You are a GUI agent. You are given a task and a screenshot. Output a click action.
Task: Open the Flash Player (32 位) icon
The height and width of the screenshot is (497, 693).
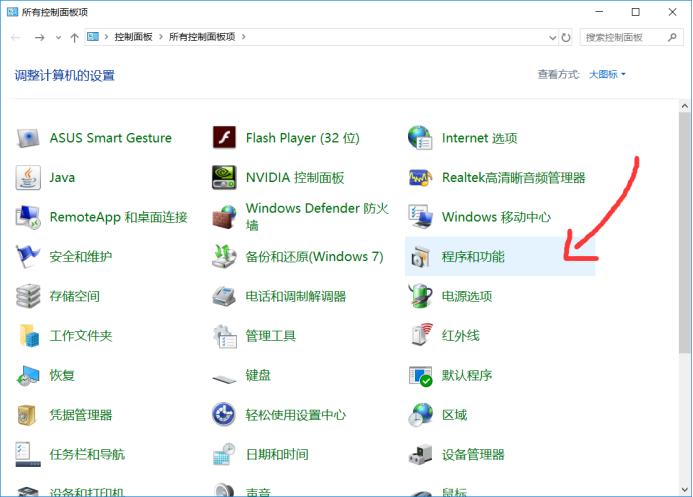tap(224, 138)
